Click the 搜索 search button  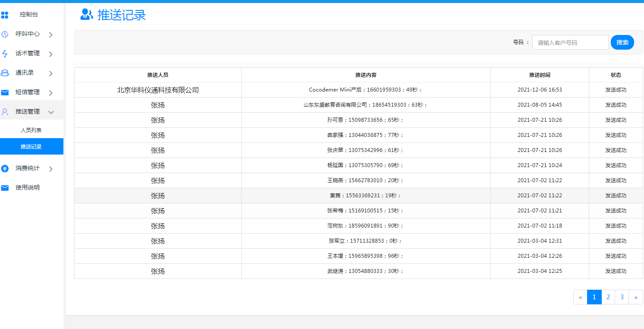(x=622, y=42)
